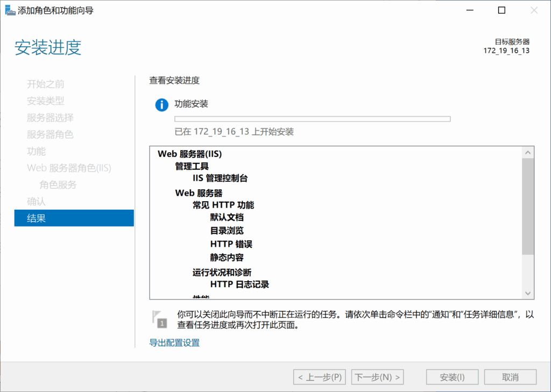Click the 安装(I) button
Viewport: 551px width, 392px height.
click(451, 377)
